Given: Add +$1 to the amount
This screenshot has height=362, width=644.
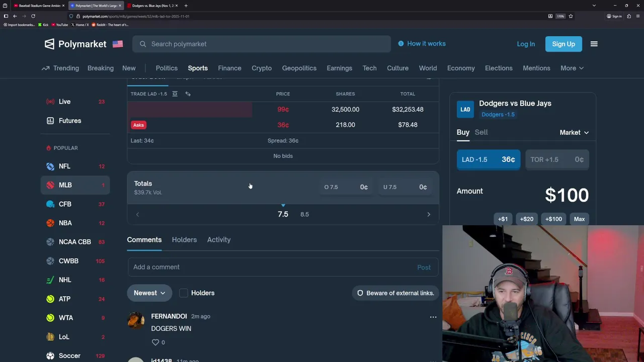Looking at the screenshot, I should [x=503, y=219].
